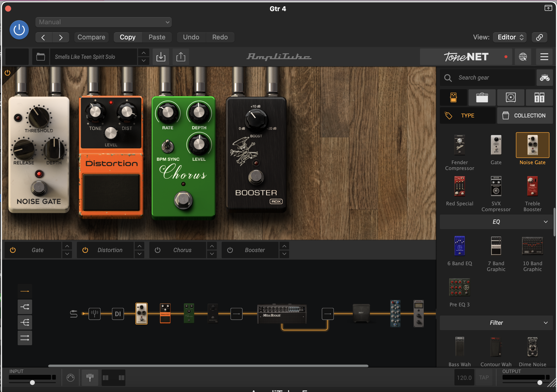Click the TAP tempo button
This screenshot has height=392, width=557.
[x=484, y=378]
